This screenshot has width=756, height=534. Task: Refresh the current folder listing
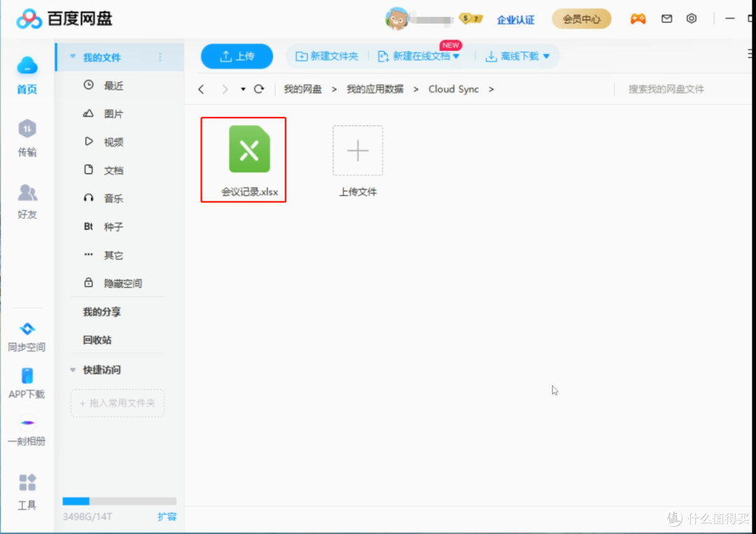tap(259, 89)
